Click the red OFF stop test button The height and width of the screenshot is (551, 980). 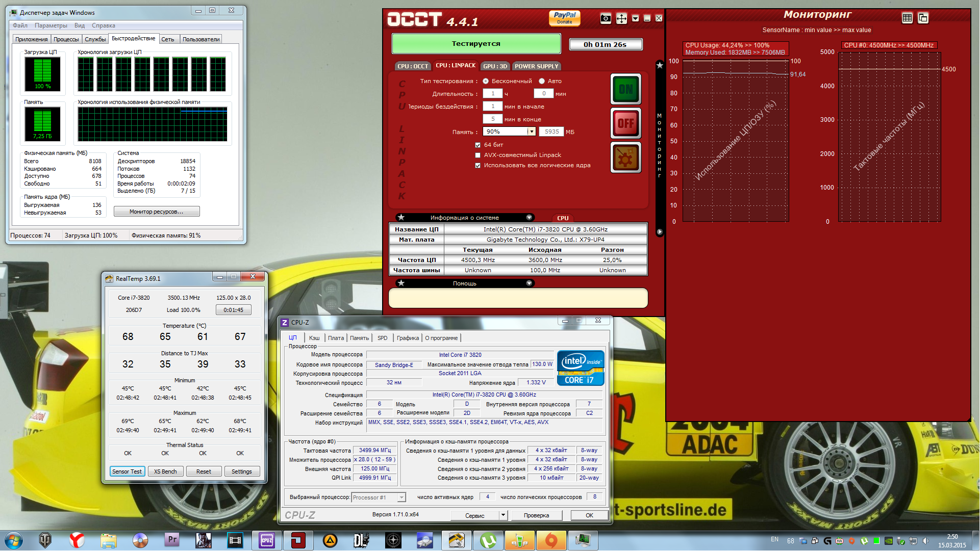click(x=625, y=123)
